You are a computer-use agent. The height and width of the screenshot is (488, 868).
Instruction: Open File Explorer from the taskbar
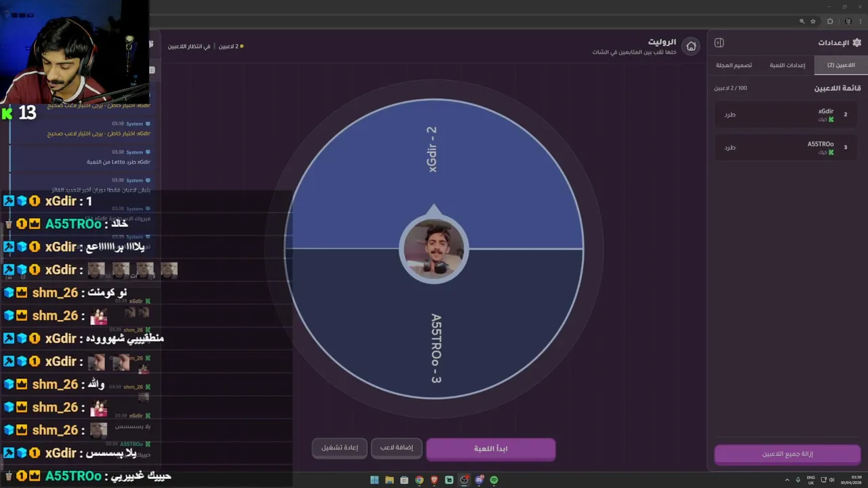pyautogui.click(x=390, y=480)
